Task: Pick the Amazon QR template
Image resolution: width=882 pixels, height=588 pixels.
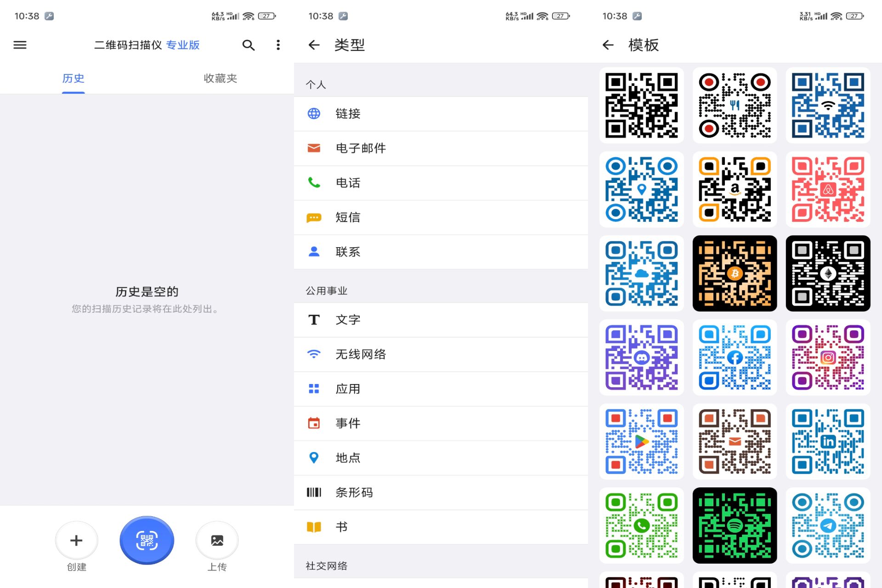Action: 735,189
